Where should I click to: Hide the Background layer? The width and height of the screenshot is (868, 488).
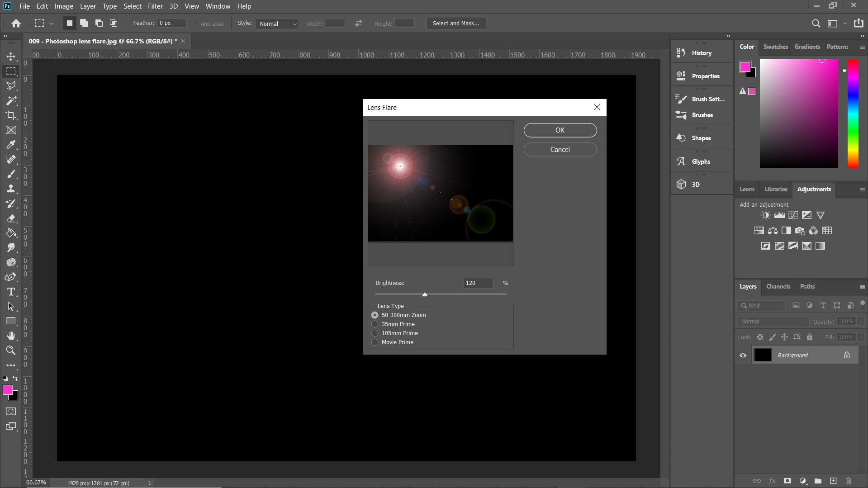743,355
